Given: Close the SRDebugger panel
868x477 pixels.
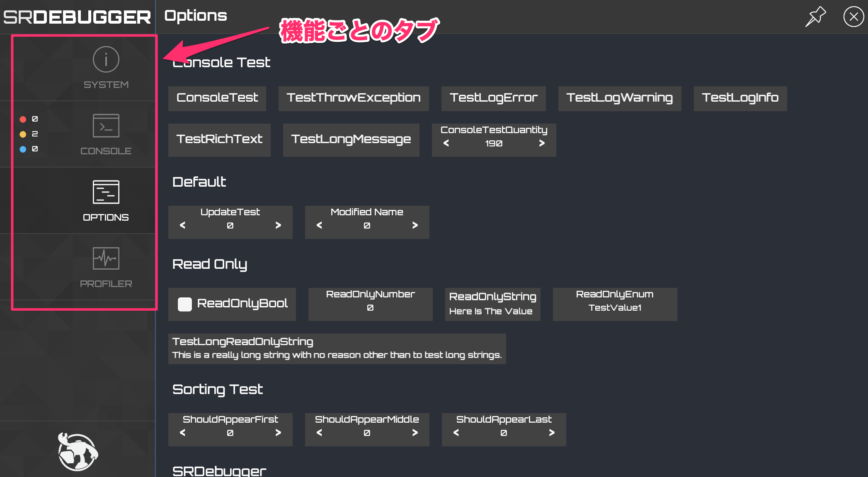Looking at the screenshot, I should click(853, 17).
